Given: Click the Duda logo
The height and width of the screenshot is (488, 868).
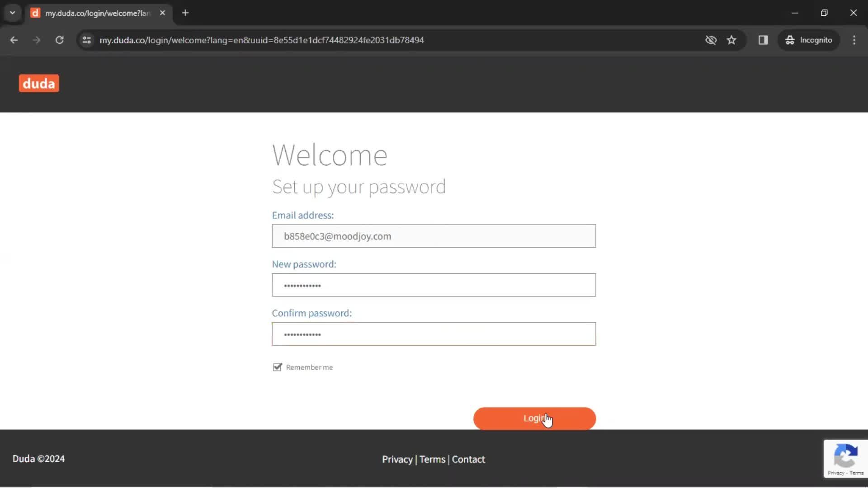Looking at the screenshot, I should pyautogui.click(x=39, y=83).
